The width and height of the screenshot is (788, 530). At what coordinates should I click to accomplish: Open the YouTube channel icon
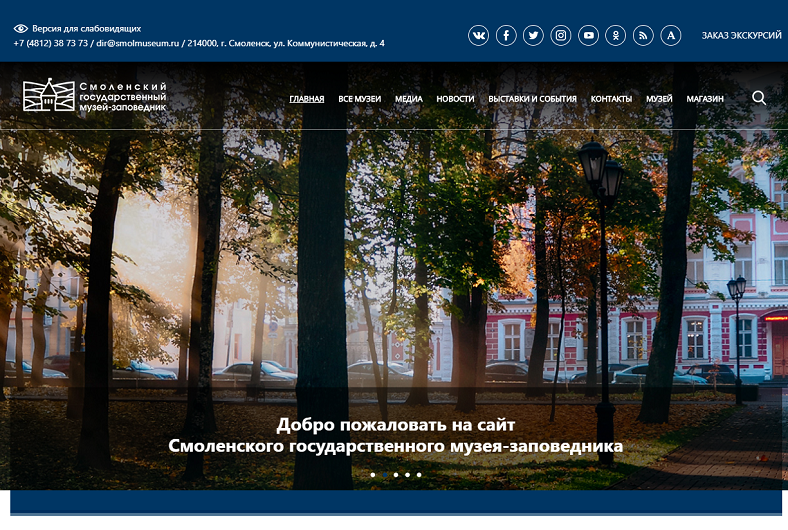pyautogui.click(x=588, y=36)
